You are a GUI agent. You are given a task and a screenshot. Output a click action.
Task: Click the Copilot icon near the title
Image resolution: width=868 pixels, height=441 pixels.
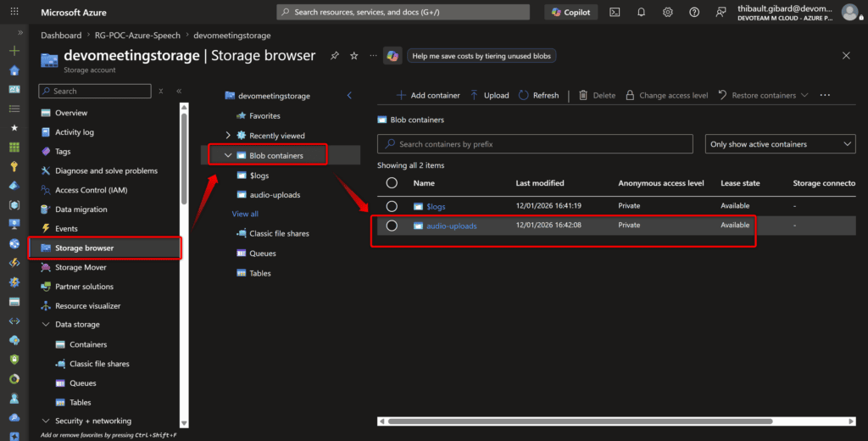pyautogui.click(x=392, y=55)
